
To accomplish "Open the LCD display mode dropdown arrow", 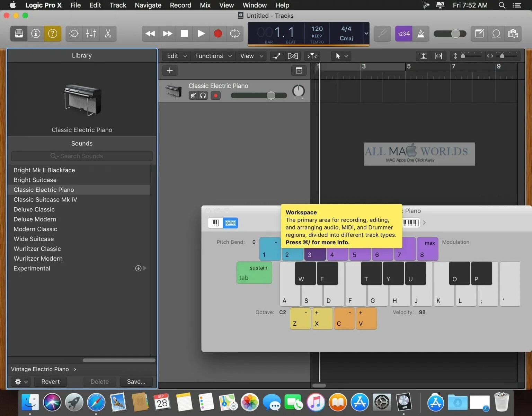I will click(366, 34).
